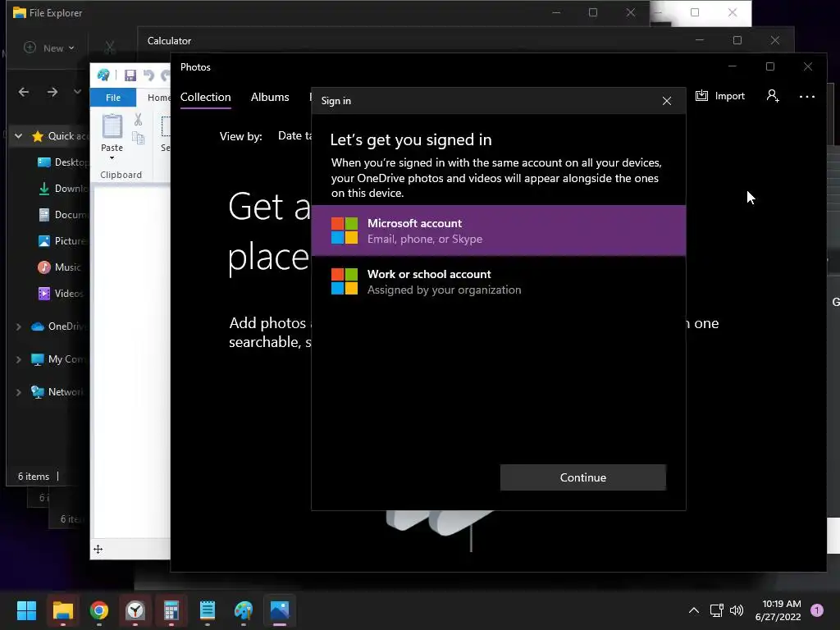
Task: Open the three-dot more menu in Photos
Action: [x=807, y=97]
